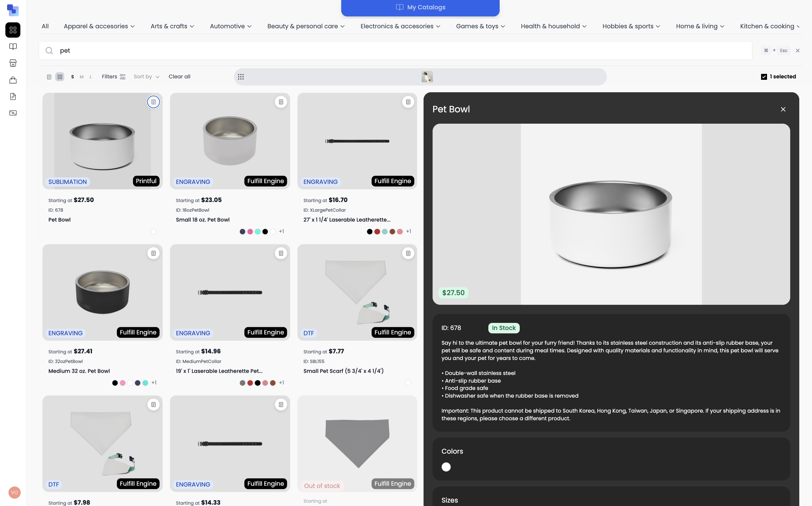This screenshot has width=812, height=506.
Task: Set card size to L
Action: click(90, 77)
